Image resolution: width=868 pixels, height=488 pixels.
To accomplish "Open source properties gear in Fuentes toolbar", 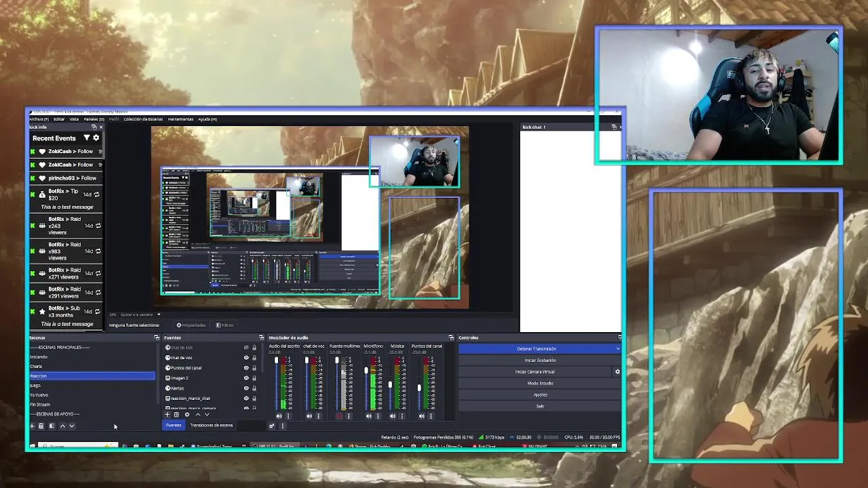I will pos(187,415).
